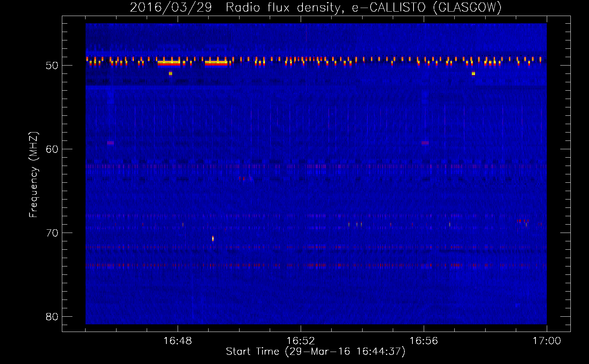
Task: Click the 16:52 time tick label
Action: 301,341
